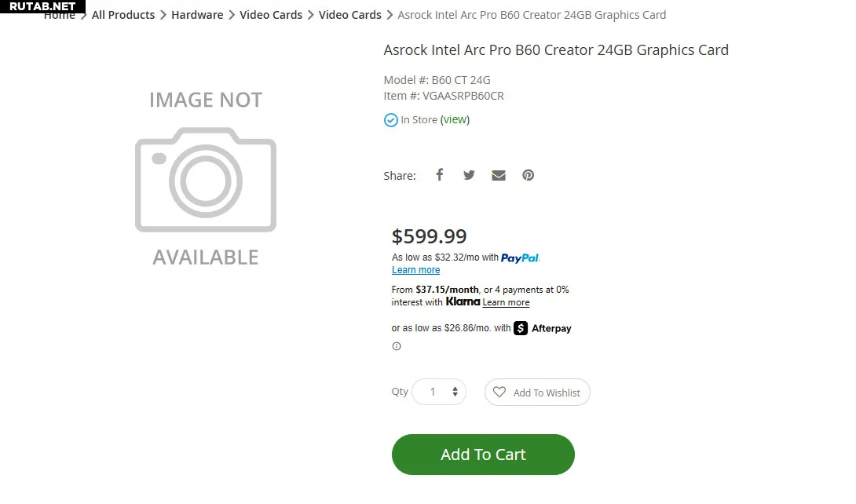
Task: Share the product on Facebook
Action: [x=440, y=175]
